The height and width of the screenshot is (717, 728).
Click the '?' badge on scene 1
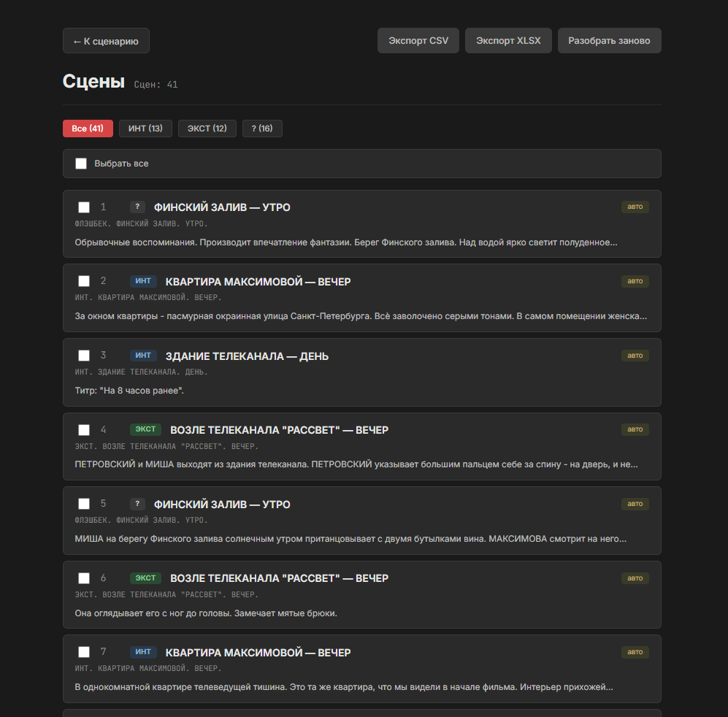pos(137,207)
